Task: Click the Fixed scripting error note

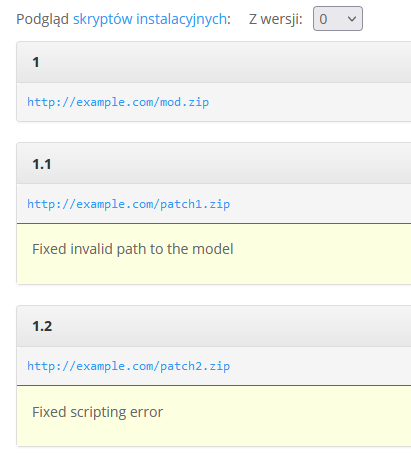Action: (97, 412)
